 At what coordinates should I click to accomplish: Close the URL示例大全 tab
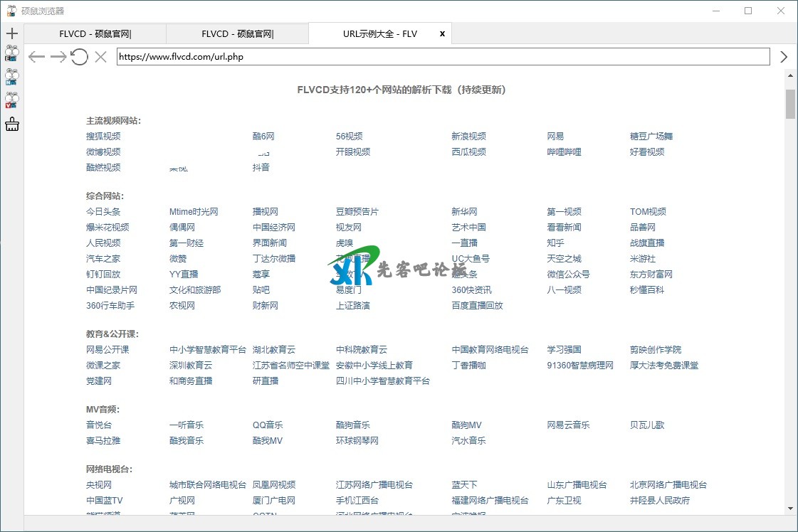coord(442,33)
